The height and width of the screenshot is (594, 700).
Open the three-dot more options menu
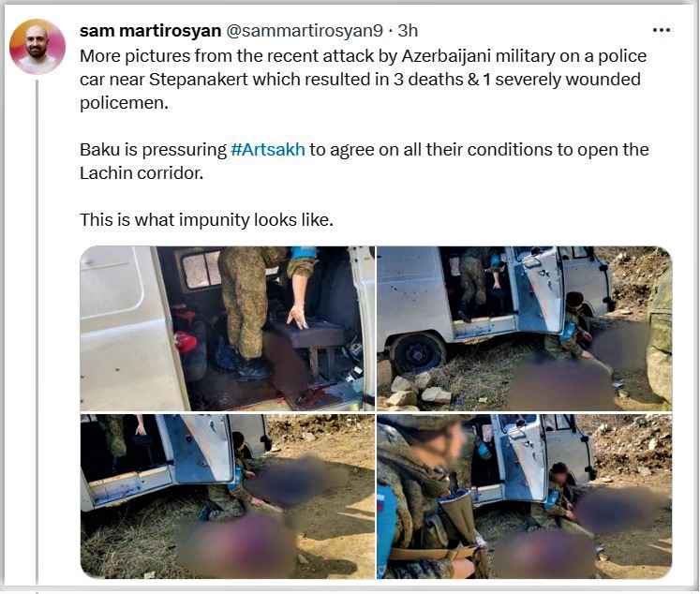point(661,30)
